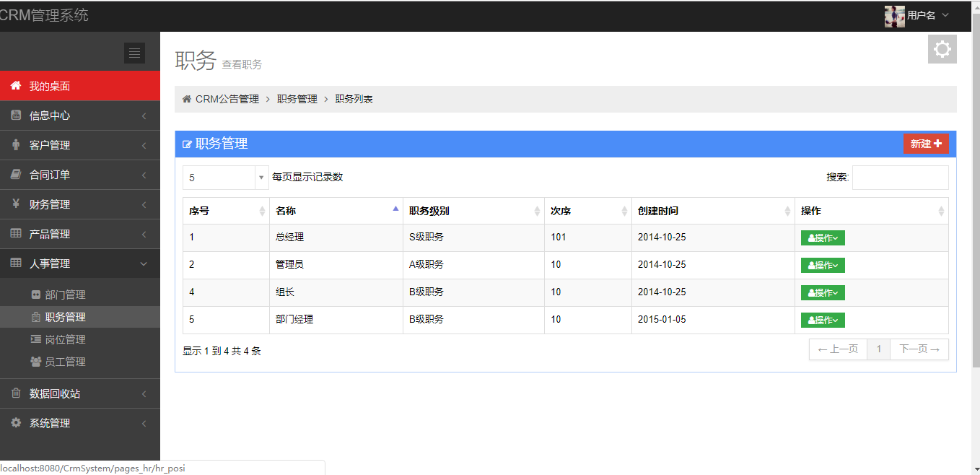980x475 pixels.
Task: Open the settings gear icon panel
Action: (x=942, y=49)
